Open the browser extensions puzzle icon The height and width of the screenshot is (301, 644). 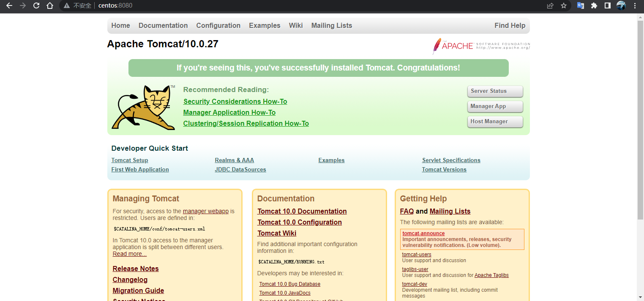click(x=594, y=6)
